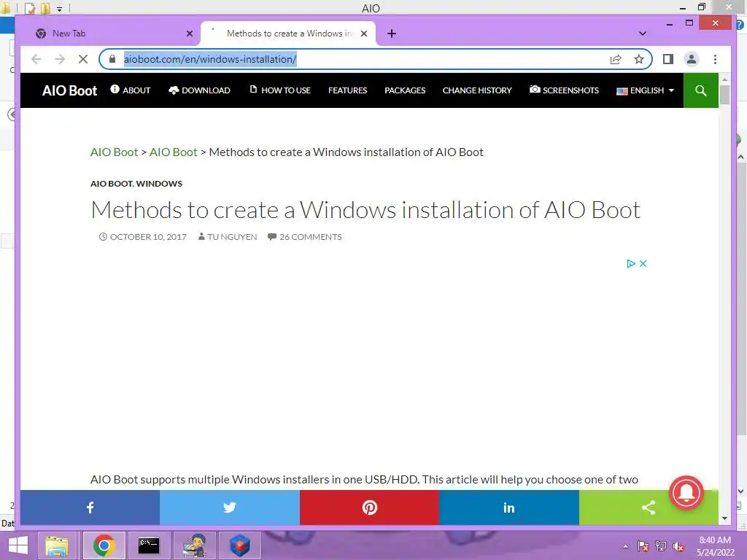
Task: Go to AIO Boot site logo
Action: (x=69, y=90)
